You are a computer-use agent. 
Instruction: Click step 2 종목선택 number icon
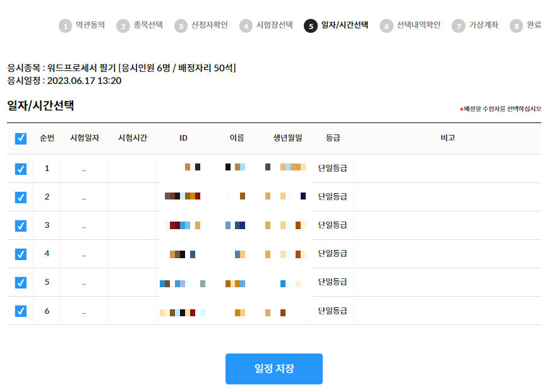click(123, 26)
